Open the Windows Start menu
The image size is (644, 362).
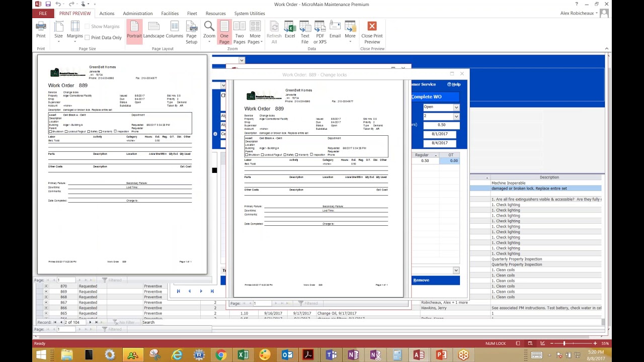pos(41,355)
